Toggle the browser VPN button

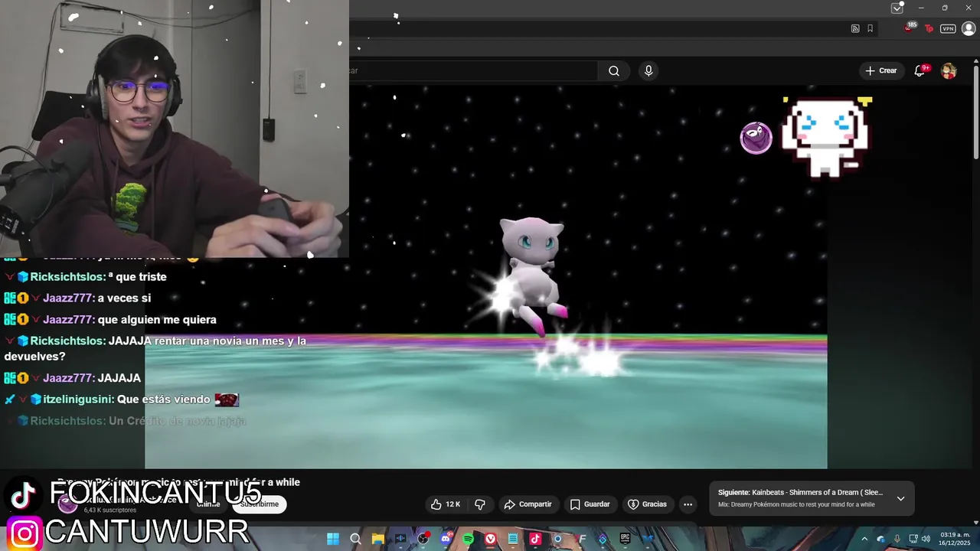pyautogui.click(x=948, y=28)
